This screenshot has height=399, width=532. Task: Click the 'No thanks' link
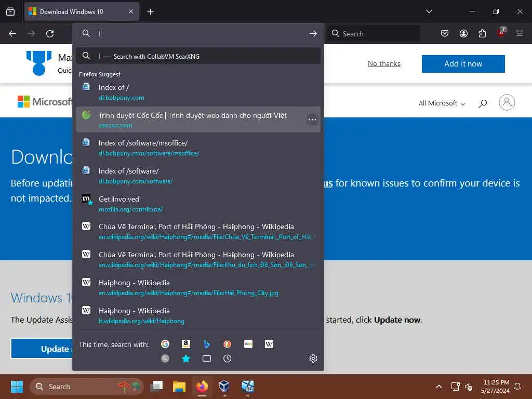click(x=384, y=63)
